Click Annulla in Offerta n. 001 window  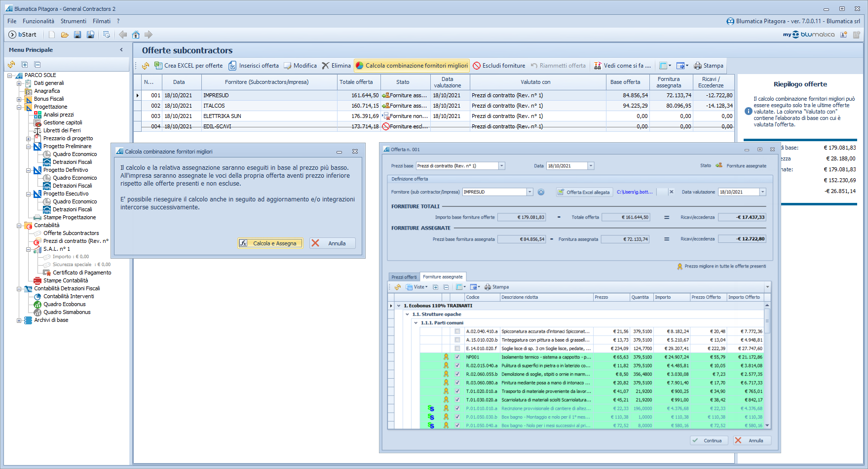coord(752,440)
